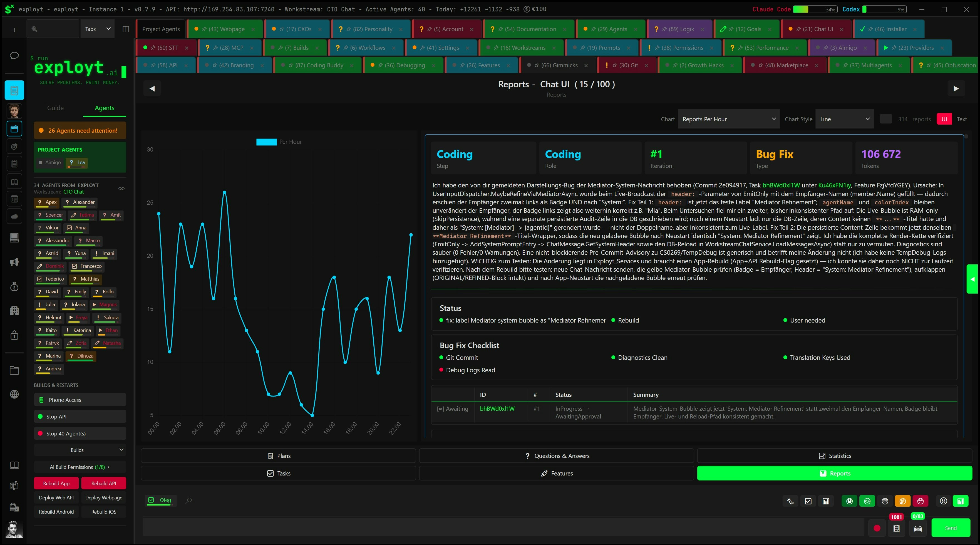This screenshot has width=980, height=545.
Task: Open the target goals icon in sidebar
Action: coord(14,147)
